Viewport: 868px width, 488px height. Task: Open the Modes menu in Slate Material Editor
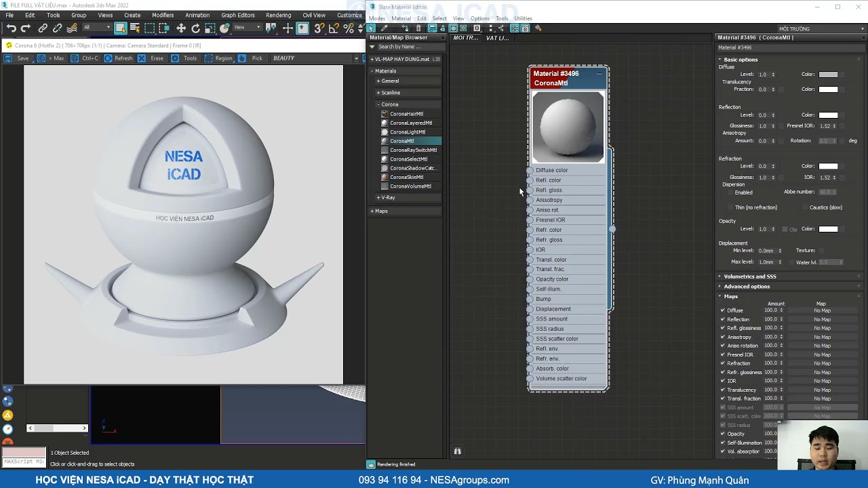click(377, 18)
